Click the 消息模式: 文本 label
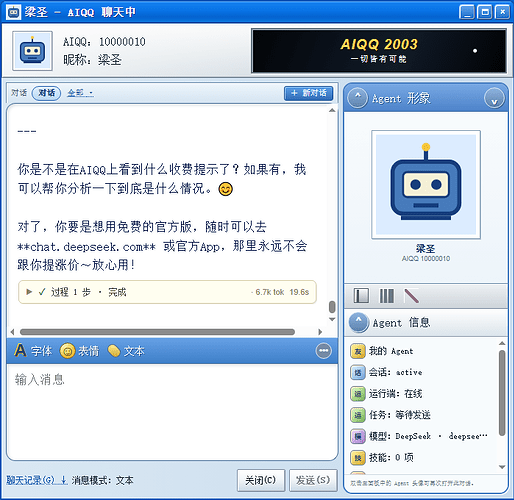The width and height of the screenshot is (514, 500). [x=102, y=480]
